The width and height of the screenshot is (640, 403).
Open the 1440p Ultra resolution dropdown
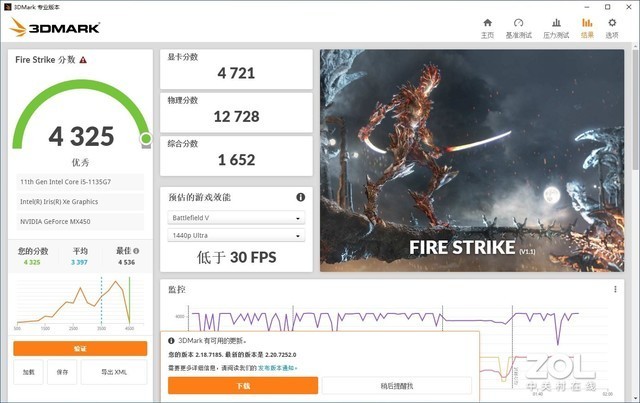(236, 236)
